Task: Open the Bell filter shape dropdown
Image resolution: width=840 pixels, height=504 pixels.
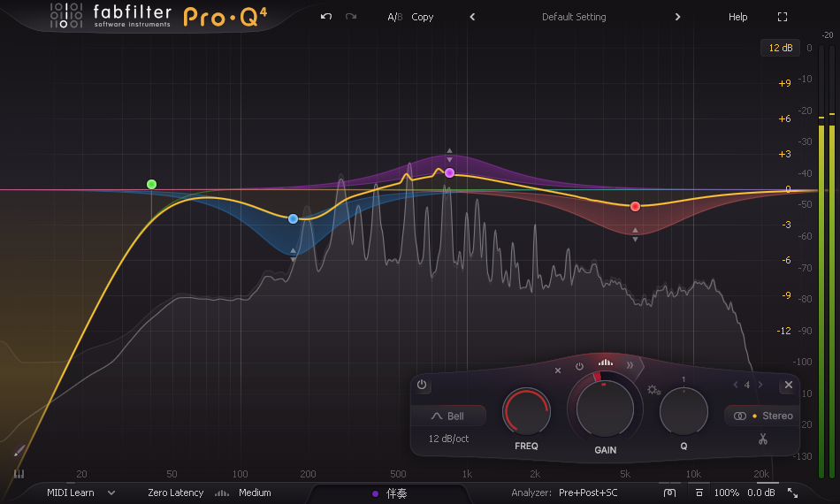Action: point(447,416)
